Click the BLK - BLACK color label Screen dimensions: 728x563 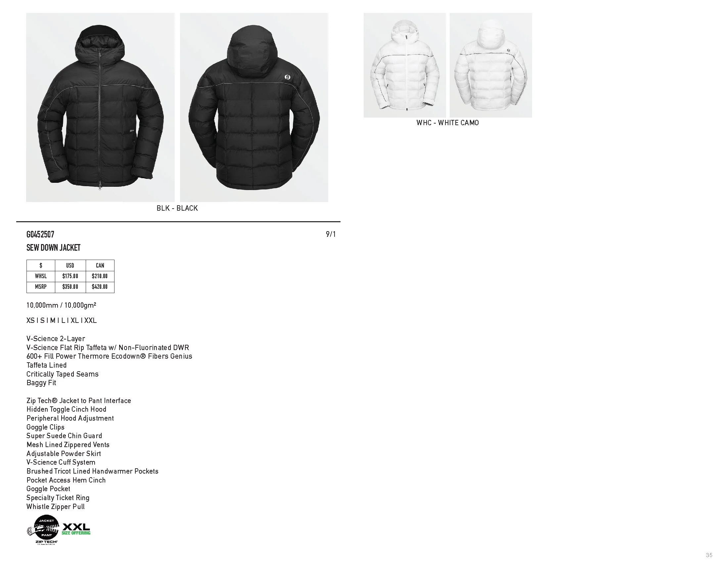(177, 208)
